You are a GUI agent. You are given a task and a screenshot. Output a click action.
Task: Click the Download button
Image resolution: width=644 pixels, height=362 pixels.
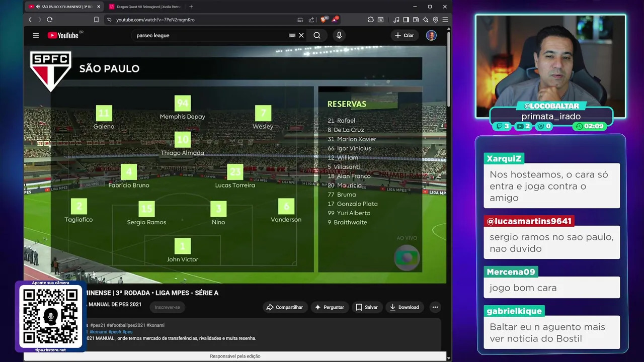click(405, 307)
